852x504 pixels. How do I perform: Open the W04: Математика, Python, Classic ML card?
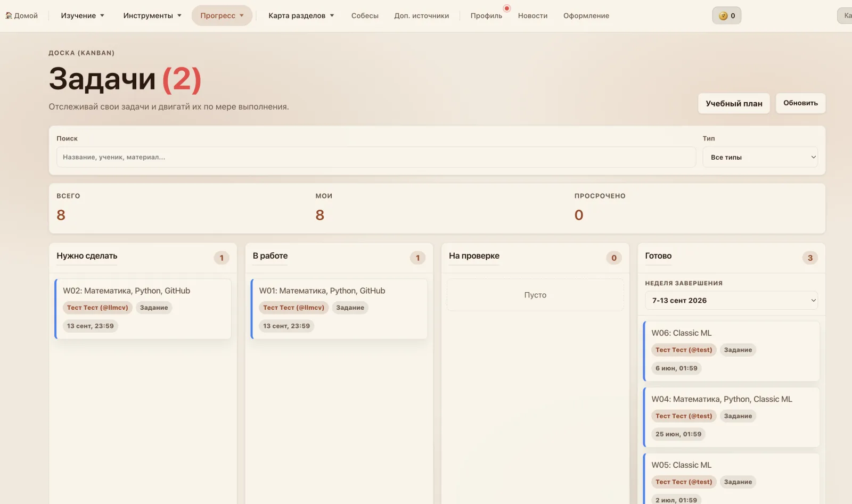pos(731,417)
